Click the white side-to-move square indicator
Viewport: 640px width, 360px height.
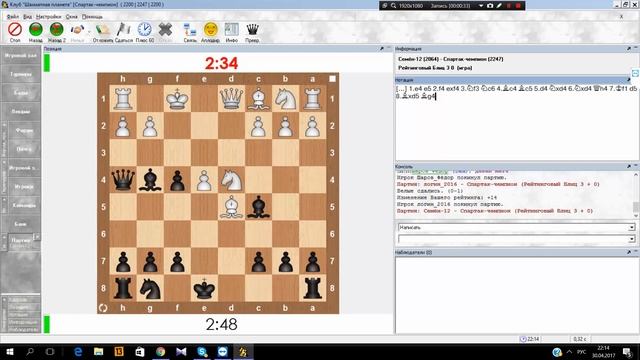pos(333,79)
